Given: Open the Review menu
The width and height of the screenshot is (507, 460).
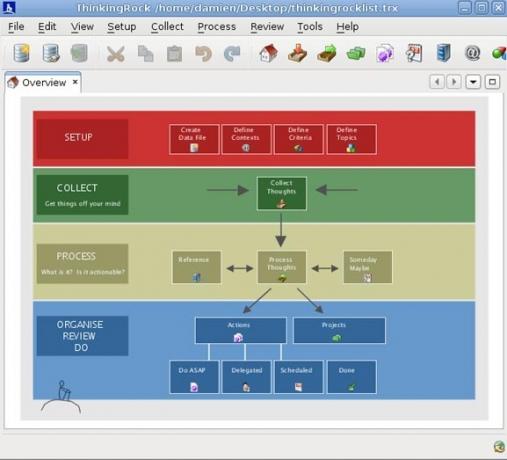Looking at the screenshot, I should tap(267, 27).
